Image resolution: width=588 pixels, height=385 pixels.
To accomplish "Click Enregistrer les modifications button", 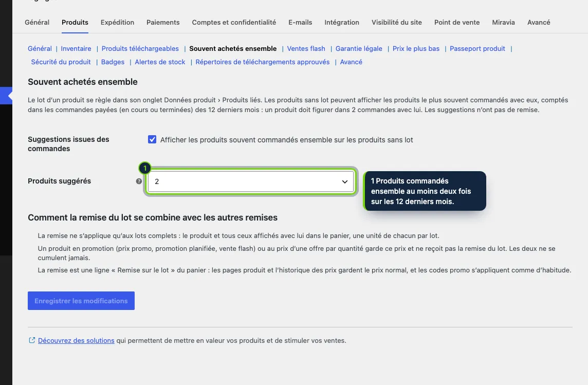I will (81, 301).
